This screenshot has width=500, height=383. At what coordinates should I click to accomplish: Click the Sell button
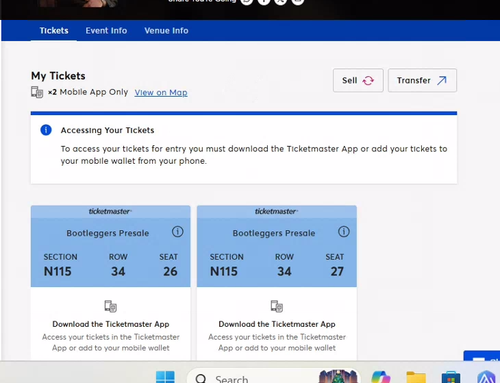358,80
